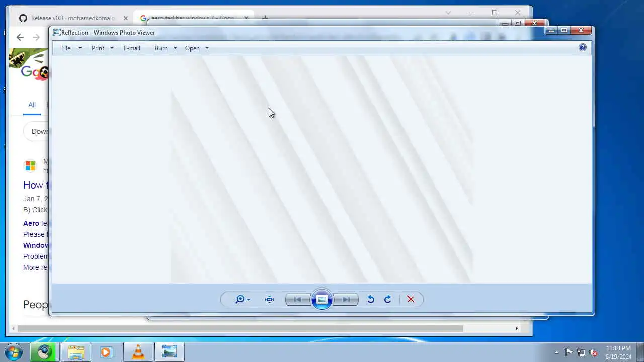This screenshot has width=644, height=362.
Task: Click the displayed Reflection image
Action: [x=322, y=169]
